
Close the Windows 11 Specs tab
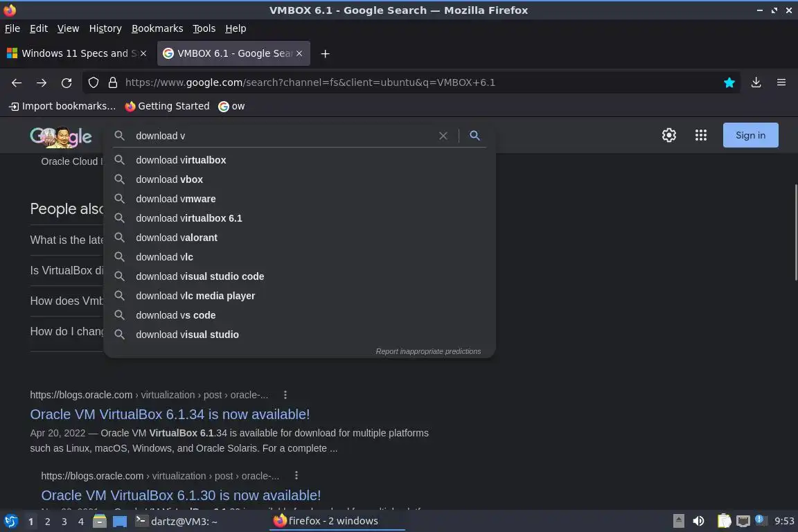tap(143, 53)
